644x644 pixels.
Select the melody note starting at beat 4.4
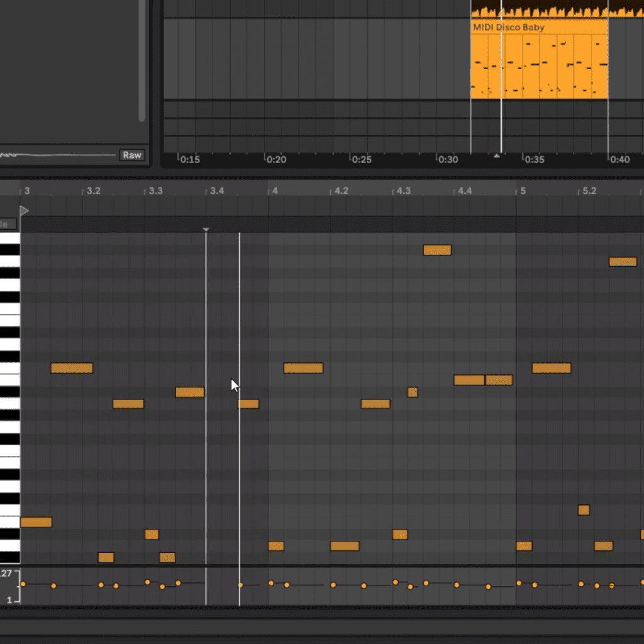tap(469, 380)
